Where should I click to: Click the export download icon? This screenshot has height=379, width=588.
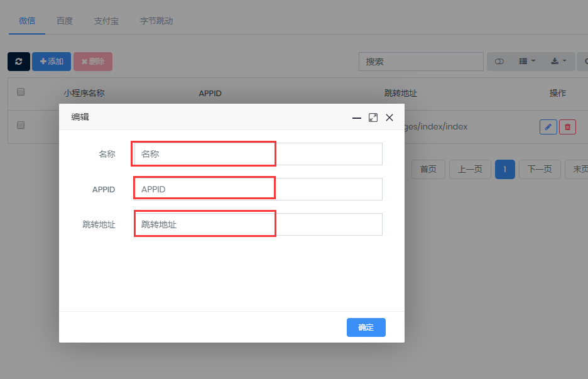pos(556,61)
